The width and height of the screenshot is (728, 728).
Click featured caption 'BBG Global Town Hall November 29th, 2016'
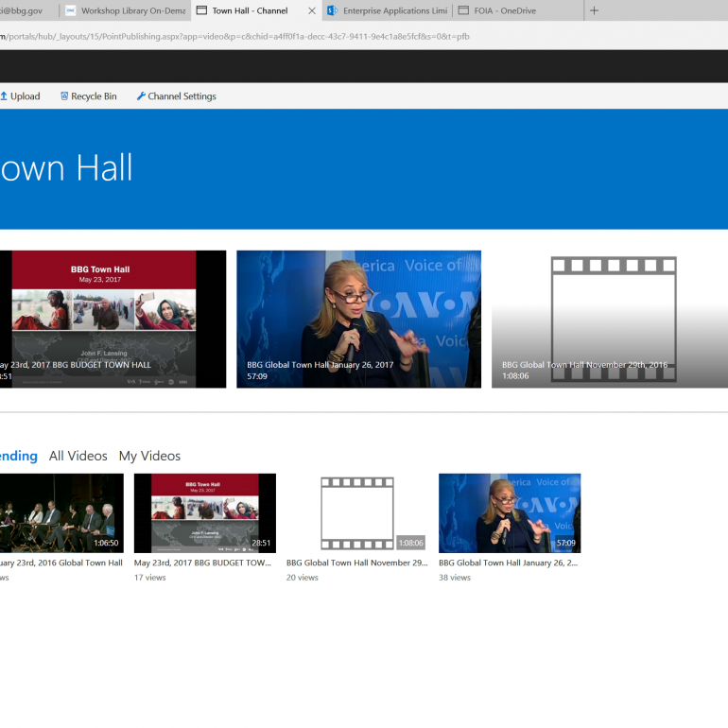pos(584,365)
